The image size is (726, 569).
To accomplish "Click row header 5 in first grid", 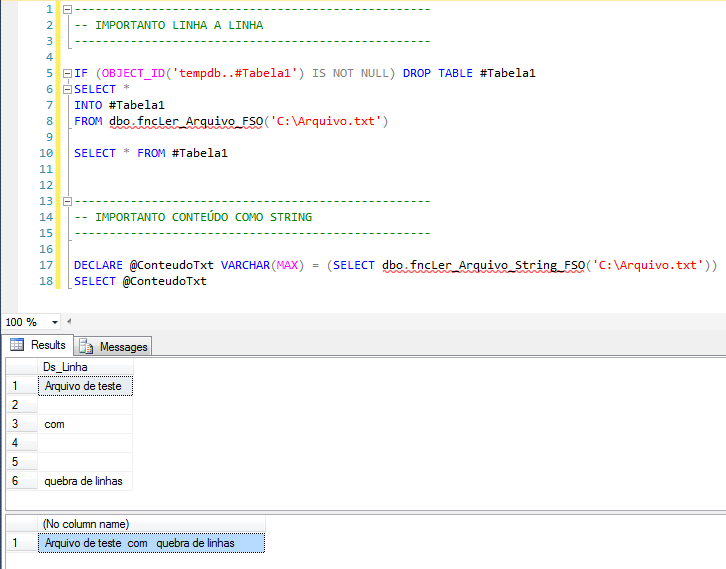I will tap(22, 462).
